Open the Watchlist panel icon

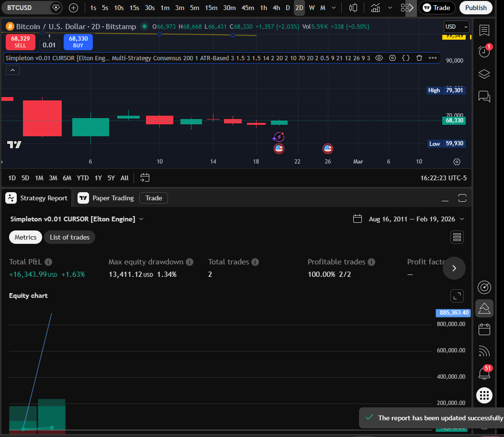484,31
